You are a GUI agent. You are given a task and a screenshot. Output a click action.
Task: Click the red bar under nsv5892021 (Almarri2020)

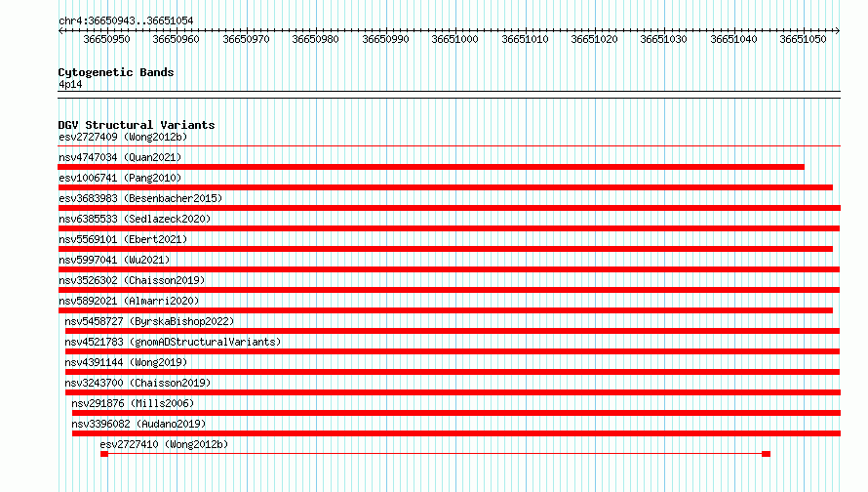[446, 310]
